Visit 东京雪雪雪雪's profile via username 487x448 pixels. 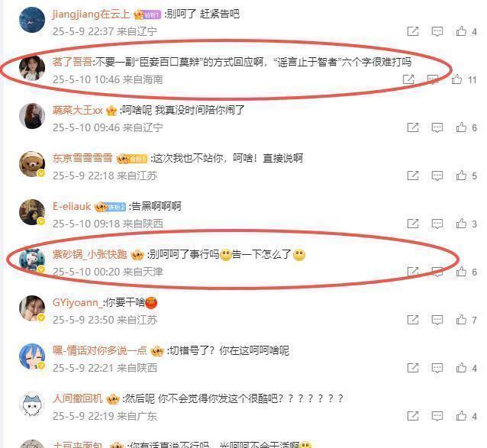(82, 158)
